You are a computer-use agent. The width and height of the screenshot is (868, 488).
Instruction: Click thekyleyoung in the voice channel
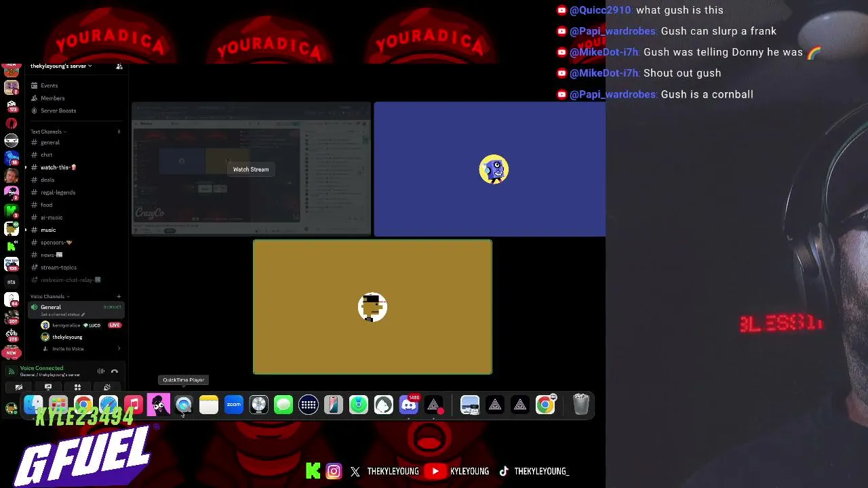(x=62, y=337)
